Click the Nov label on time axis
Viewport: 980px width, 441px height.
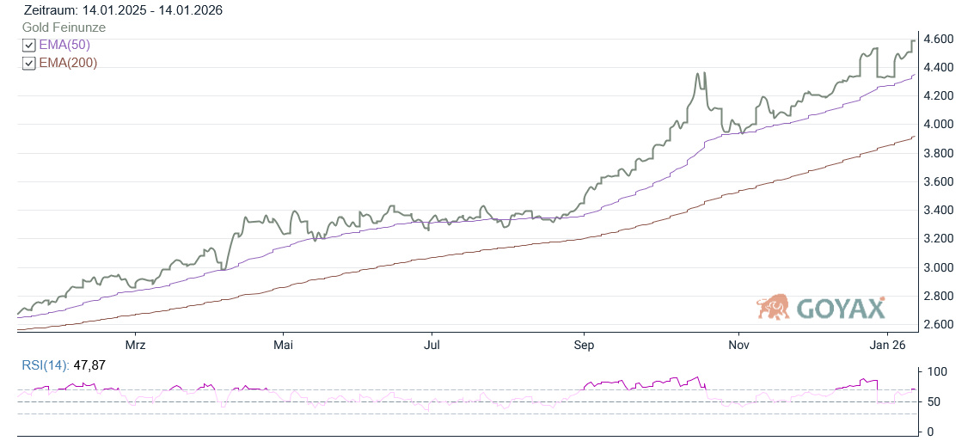pos(738,345)
